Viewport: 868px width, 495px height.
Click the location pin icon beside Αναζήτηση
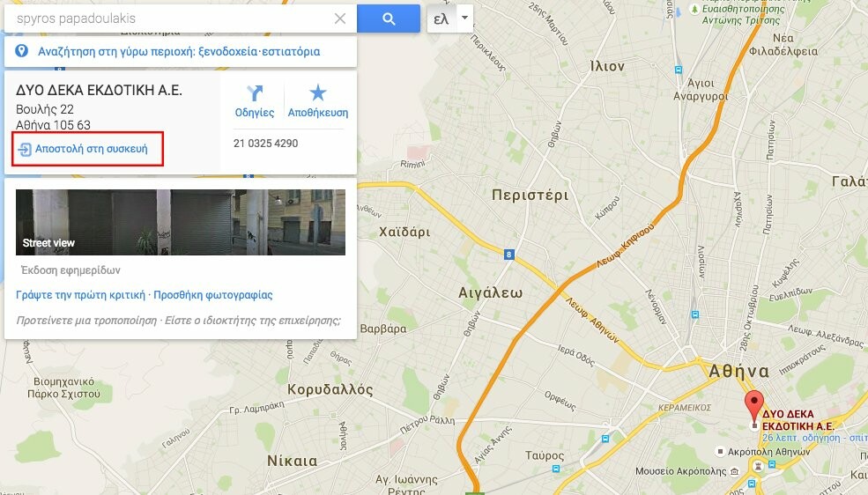pyautogui.click(x=21, y=51)
